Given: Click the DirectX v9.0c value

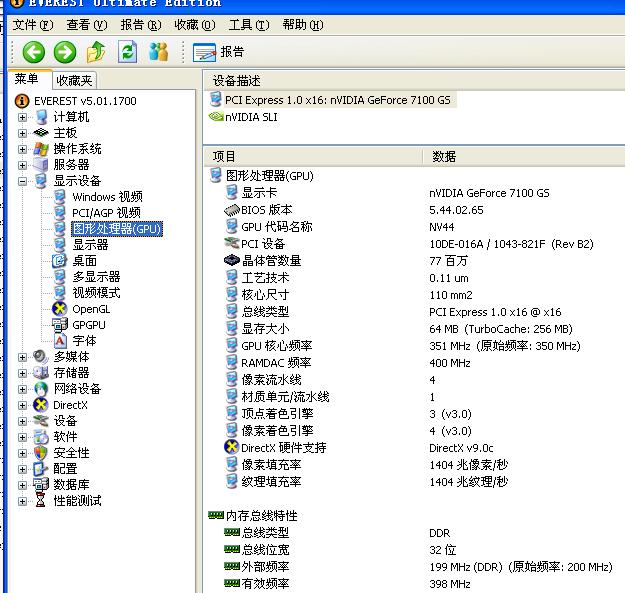Looking at the screenshot, I should (461, 448).
